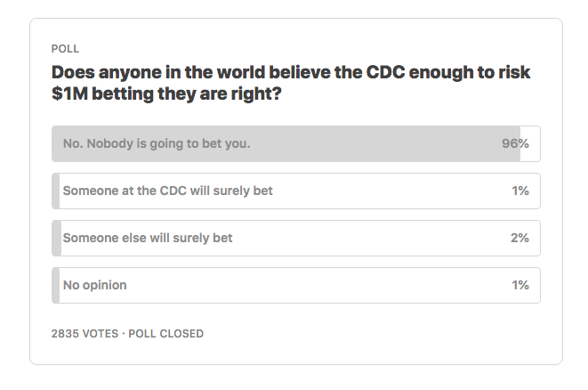This screenshot has width=588, height=390.
Task: Click the unfilled white end of the 96% bar
Action: pos(530,143)
